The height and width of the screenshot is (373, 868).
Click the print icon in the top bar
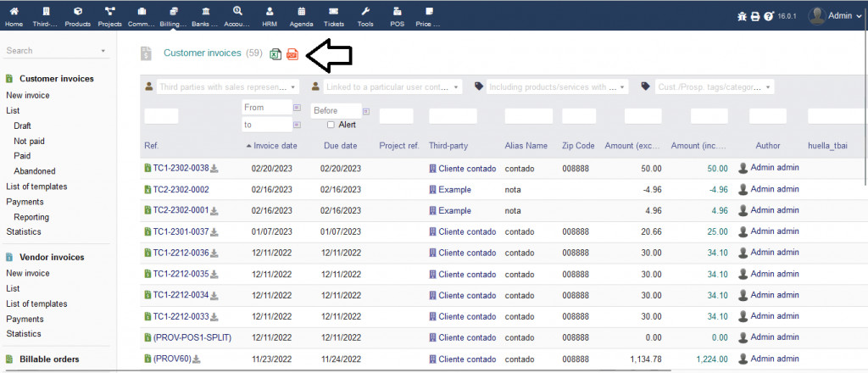755,16
